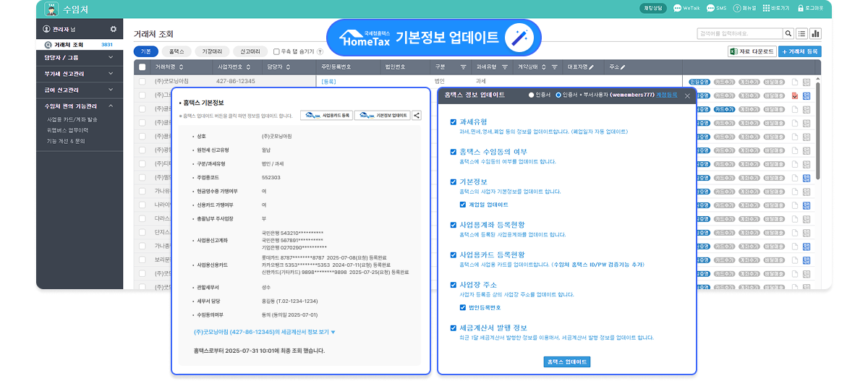This screenshot has height=381, width=868.
Task: Collapse 수임처 관련 기능관리 section
Action: 81,106
